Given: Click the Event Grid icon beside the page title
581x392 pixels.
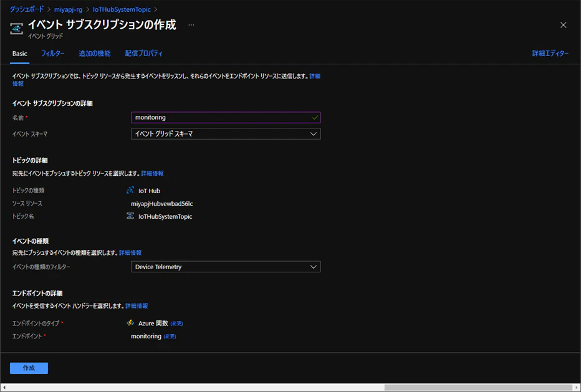Looking at the screenshot, I should tap(16, 29).
